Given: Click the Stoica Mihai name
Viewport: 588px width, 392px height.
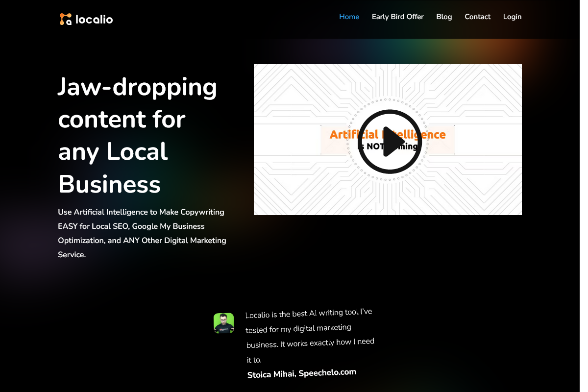Looking at the screenshot, I should click(271, 375).
